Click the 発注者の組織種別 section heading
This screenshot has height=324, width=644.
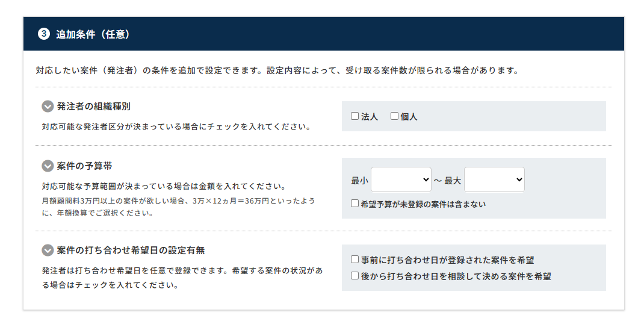[x=93, y=107]
